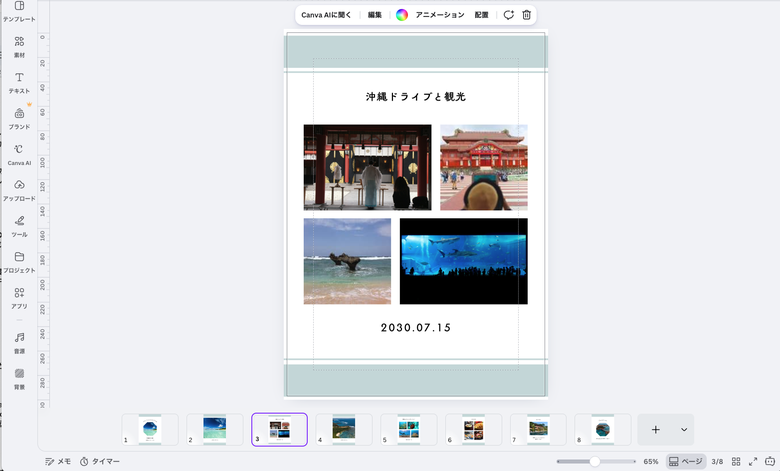Select page 3 thumbnail
The width and height of the screenshot is (780, 471).
279,429
